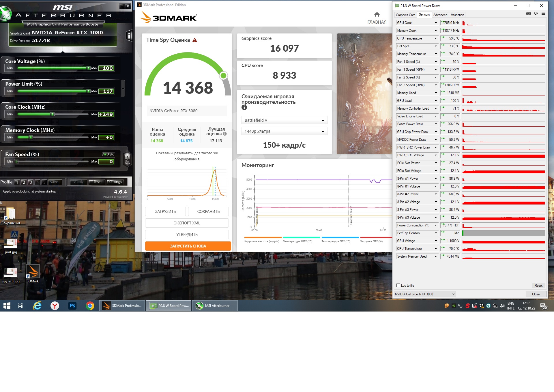Click the expected gaming performance info icon
Screen dimensions: 554x392
[244, 108]
